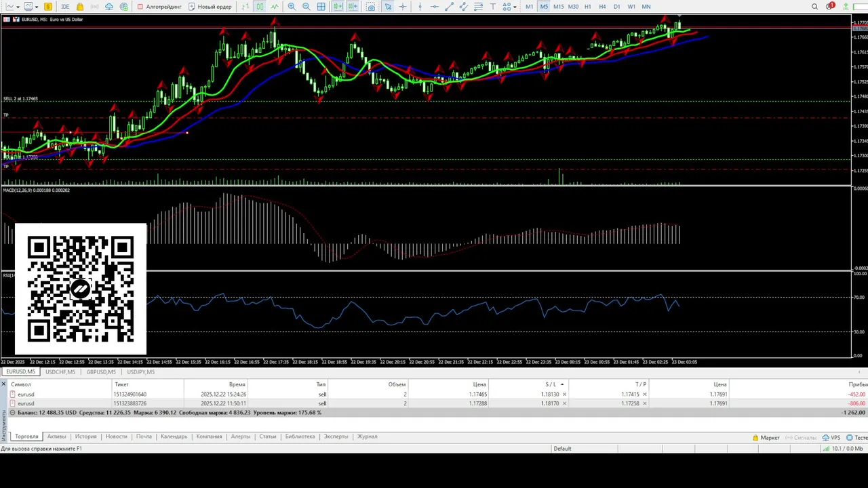Screen dimensions: 868x488
Task: Remove take profit 1.17415 with its x
Action: (644, 394)
